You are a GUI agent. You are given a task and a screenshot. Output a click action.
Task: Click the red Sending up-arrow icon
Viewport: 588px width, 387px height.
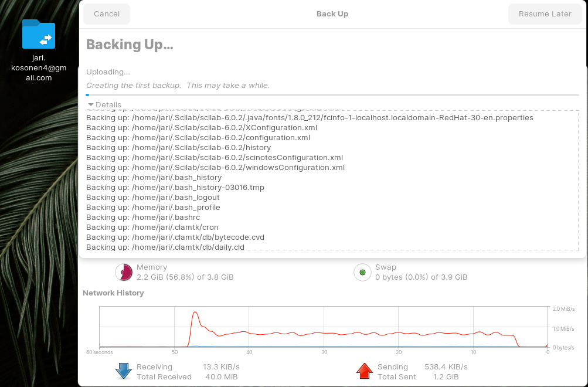pyautogui.click(x=365, y=371)
